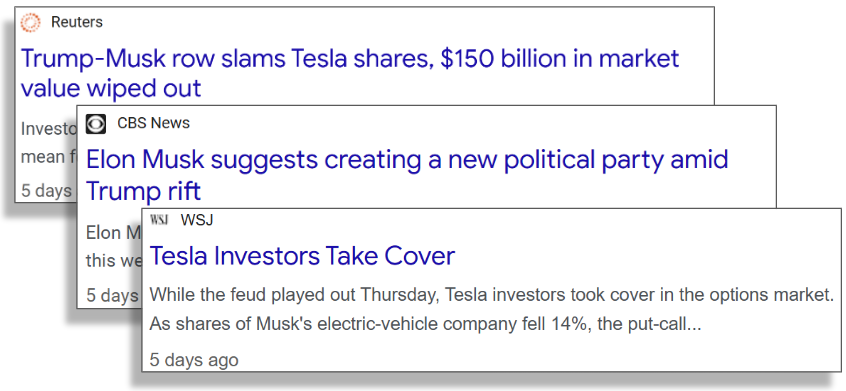846x391 pixels.
Task: Click the 'Elon M' truncated CBS snippet text
Action: click(113, 233)
